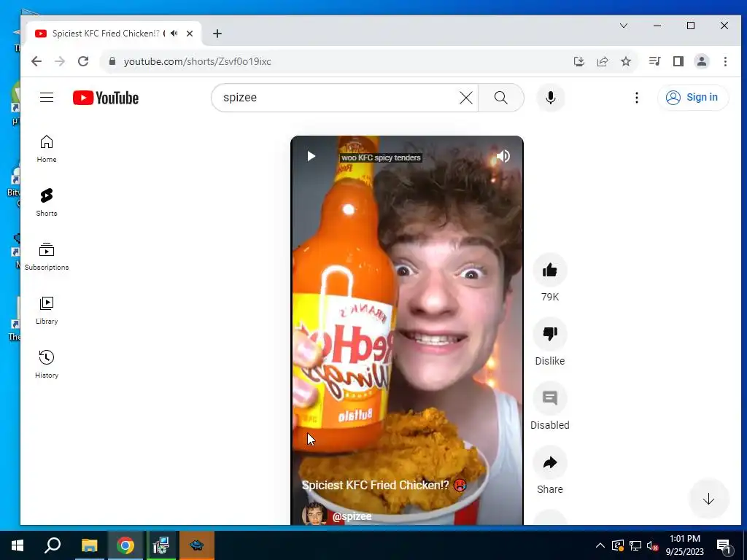Play the Shorts video

tap(311, 156)
